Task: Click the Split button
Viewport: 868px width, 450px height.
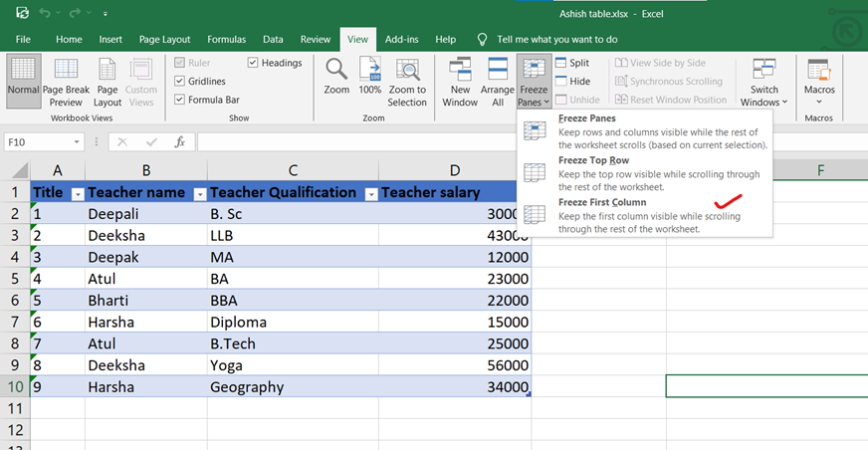Action: point(571,63)
